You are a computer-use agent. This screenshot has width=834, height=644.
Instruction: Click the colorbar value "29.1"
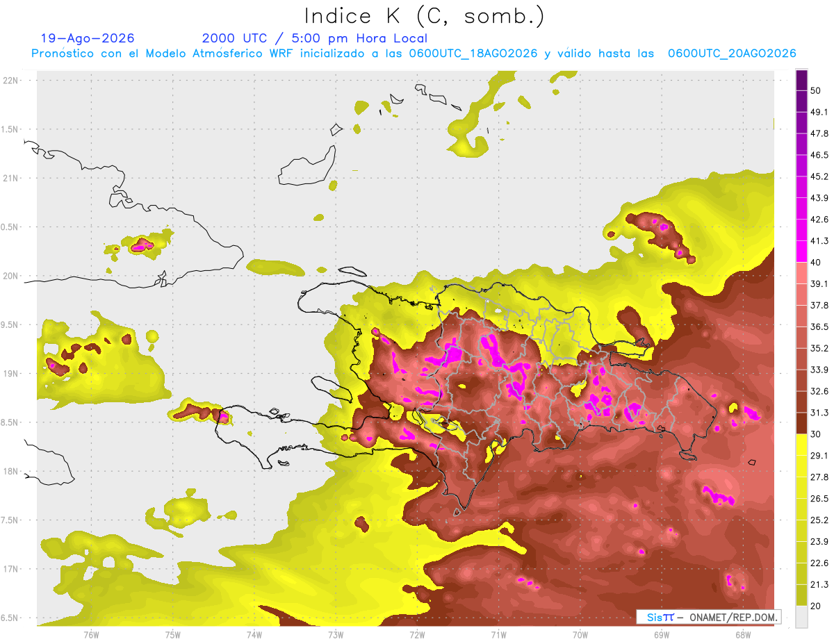point(819,456)
